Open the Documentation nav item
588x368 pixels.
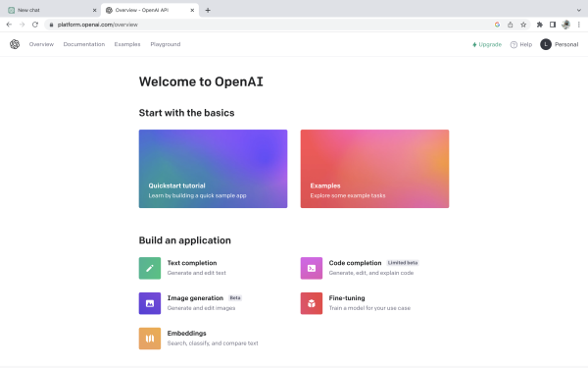84,44
